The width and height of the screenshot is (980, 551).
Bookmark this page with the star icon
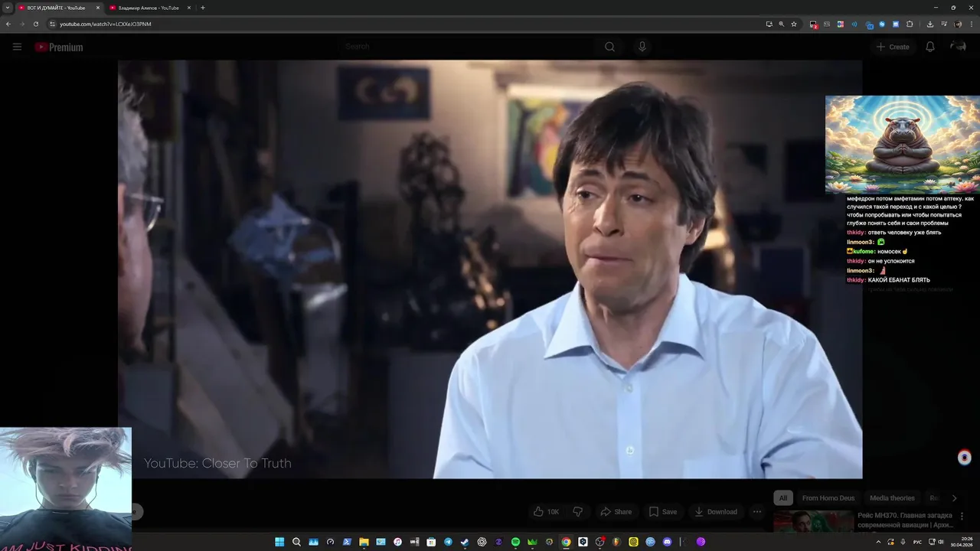pos(794,24)
